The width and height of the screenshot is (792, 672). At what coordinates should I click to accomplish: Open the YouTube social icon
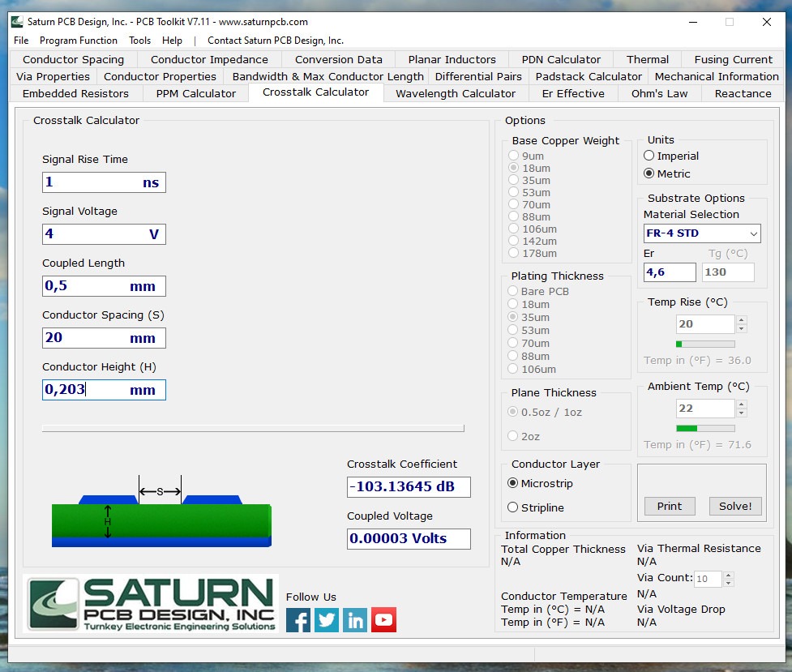click(x=384, y=620)
